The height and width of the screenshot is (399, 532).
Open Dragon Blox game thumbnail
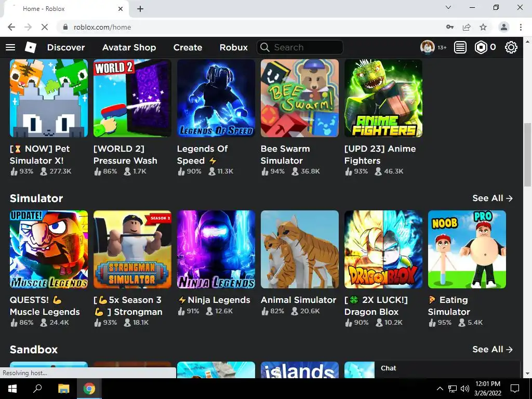click(x=383, y=249)
